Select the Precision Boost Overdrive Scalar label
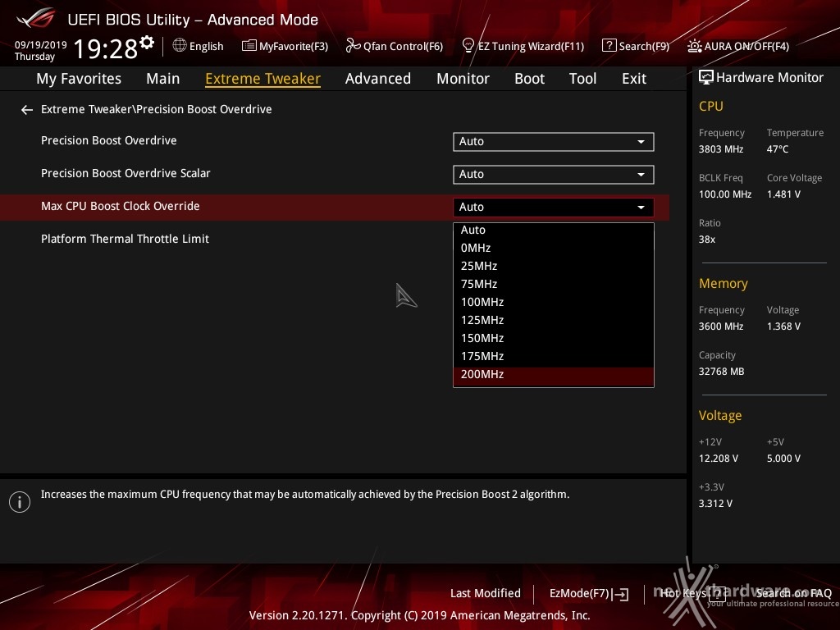The height and width of the screenshot is (630, 840). pyautogui.click(x=126, y=173)
